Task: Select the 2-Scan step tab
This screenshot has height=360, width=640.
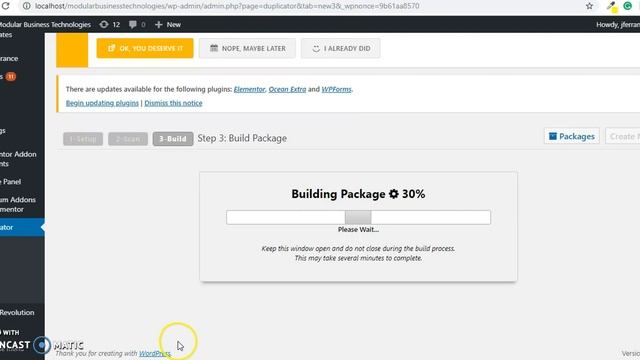Action: (x=128, y=139)
